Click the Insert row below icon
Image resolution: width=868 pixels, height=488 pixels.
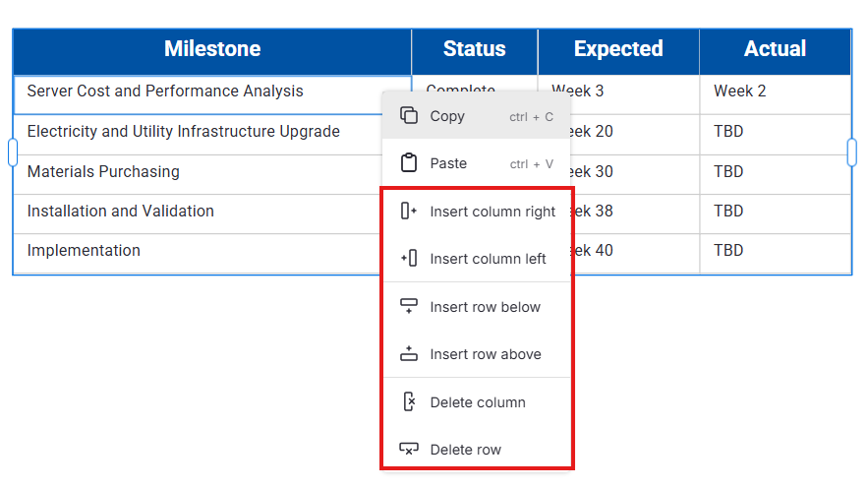click(409, 307)
